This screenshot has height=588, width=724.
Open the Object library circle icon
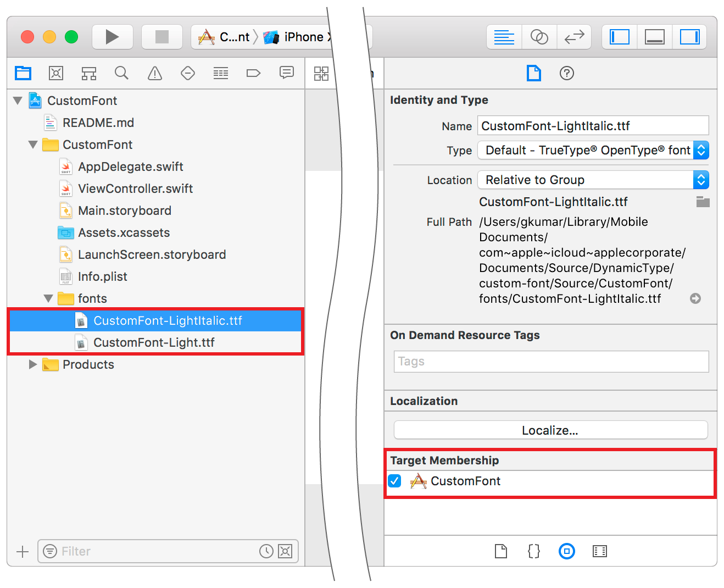[566, 551]
